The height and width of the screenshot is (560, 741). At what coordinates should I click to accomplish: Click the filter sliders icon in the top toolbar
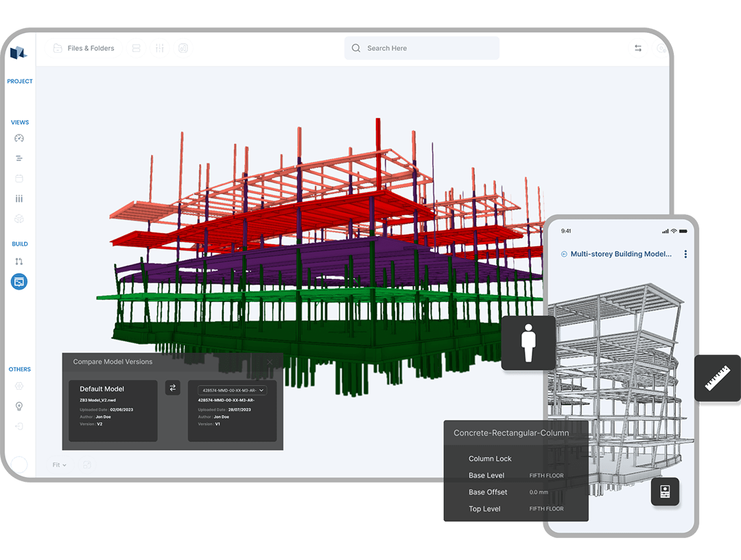160,48
